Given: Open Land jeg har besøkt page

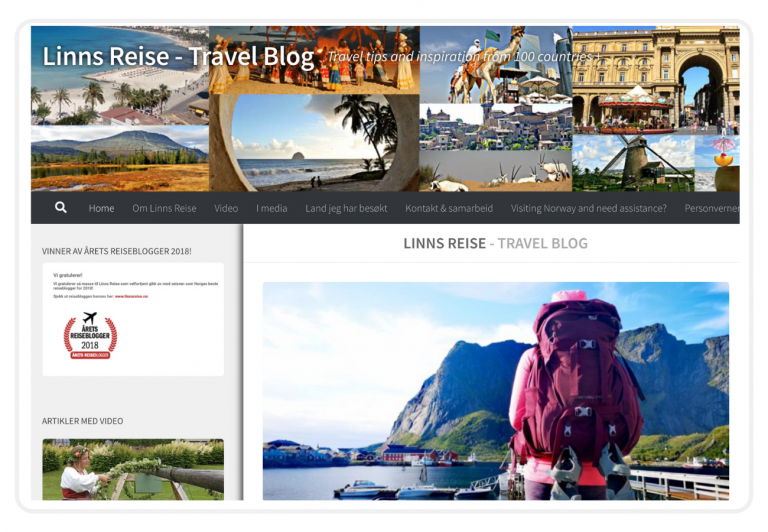Looking at the screenshot, I should pyautogui.click(x=346, y=208).
